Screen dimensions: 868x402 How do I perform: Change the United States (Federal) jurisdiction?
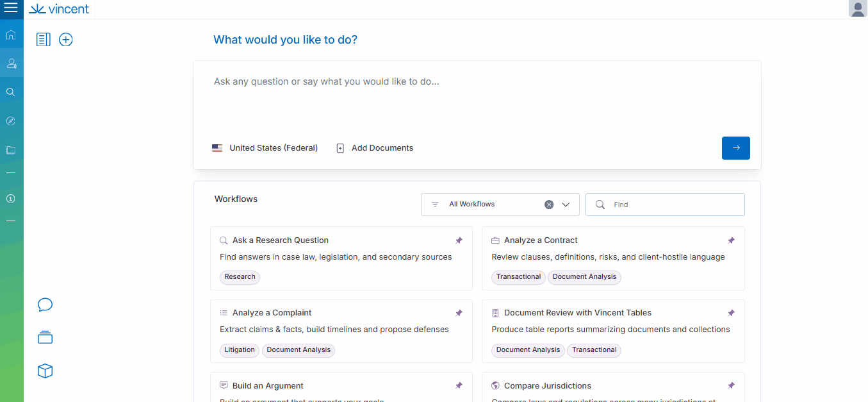tap(265, 148)
